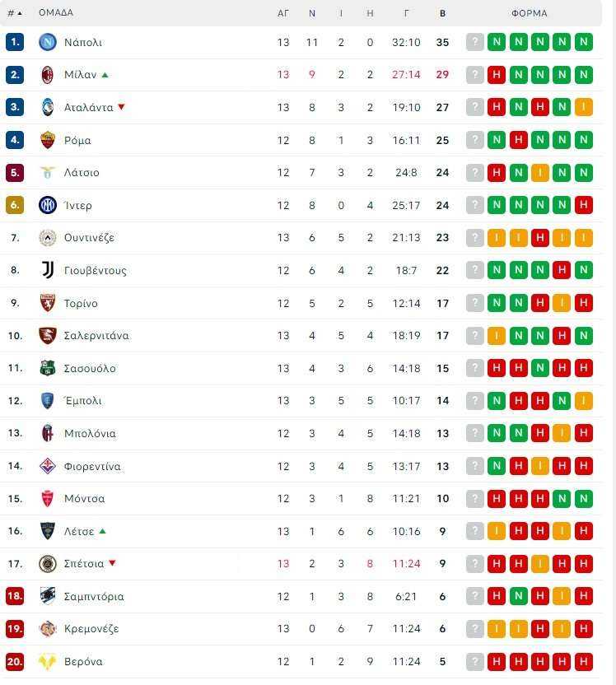Open the Fiorentina purple crest
The height and width of the screenshot is (685, 616).
coord(48,466)
